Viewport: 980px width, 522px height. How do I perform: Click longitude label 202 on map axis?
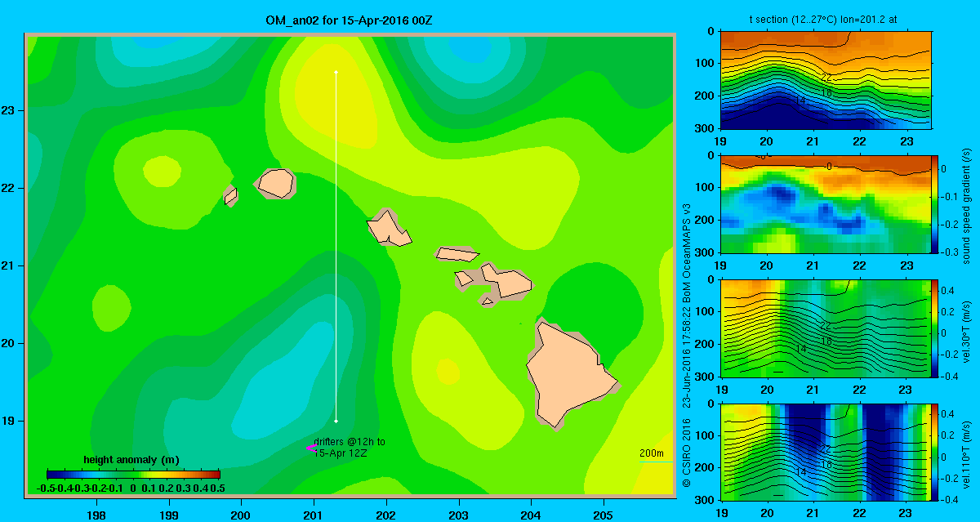coord(386,515)
